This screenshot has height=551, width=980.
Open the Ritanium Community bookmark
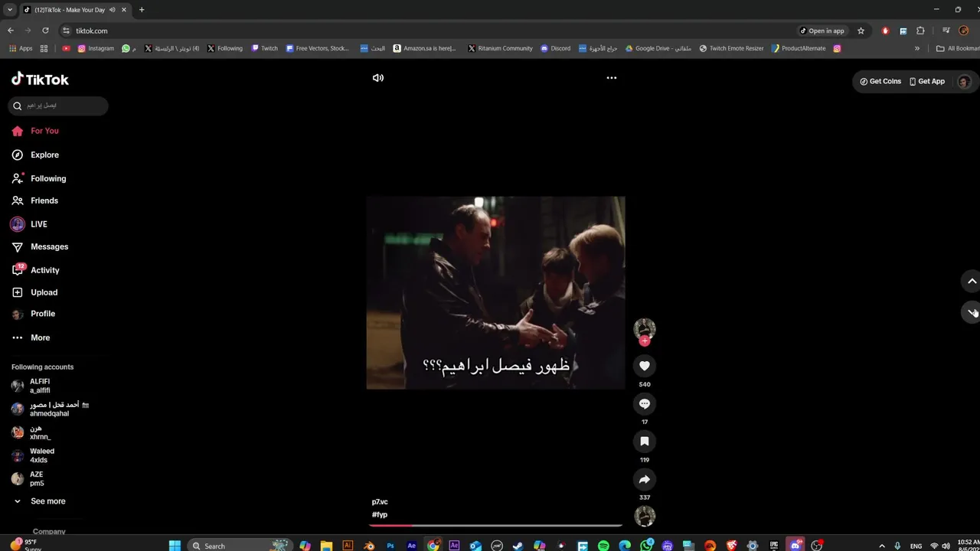tap(500, 48)
